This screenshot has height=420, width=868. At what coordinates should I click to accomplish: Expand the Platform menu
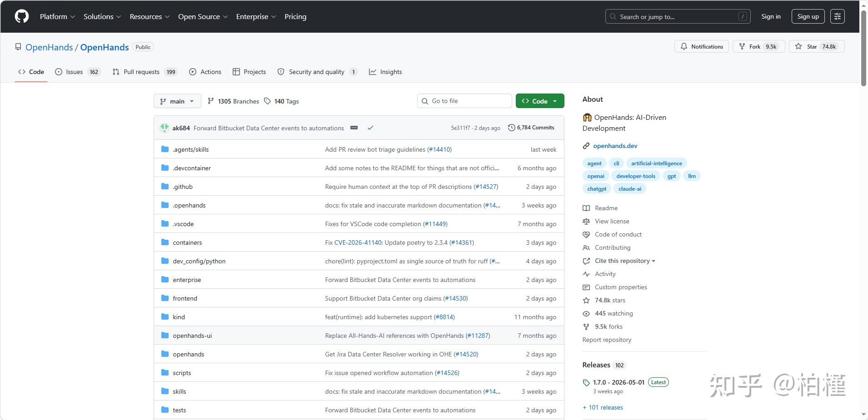(x=57, y=16)
